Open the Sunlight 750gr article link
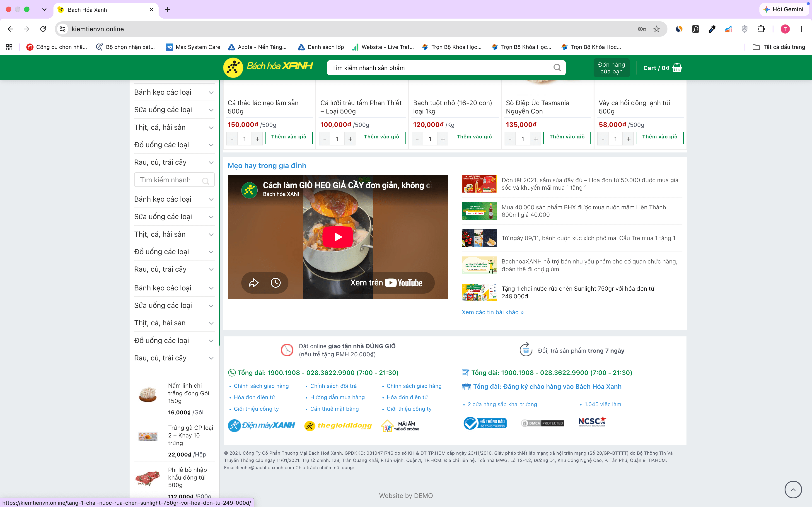This screenshot has width=812, height=507. pos(578,292)
